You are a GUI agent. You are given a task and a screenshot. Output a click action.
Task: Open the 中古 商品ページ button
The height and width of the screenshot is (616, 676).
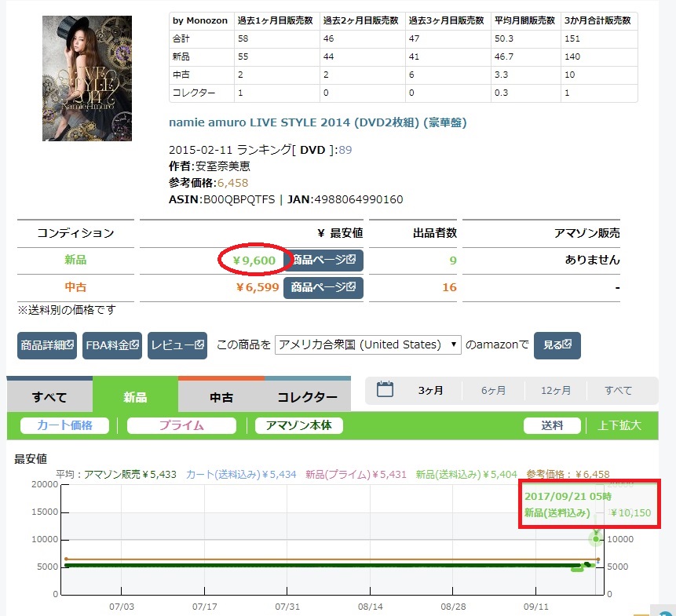click(x=323, y=287)
